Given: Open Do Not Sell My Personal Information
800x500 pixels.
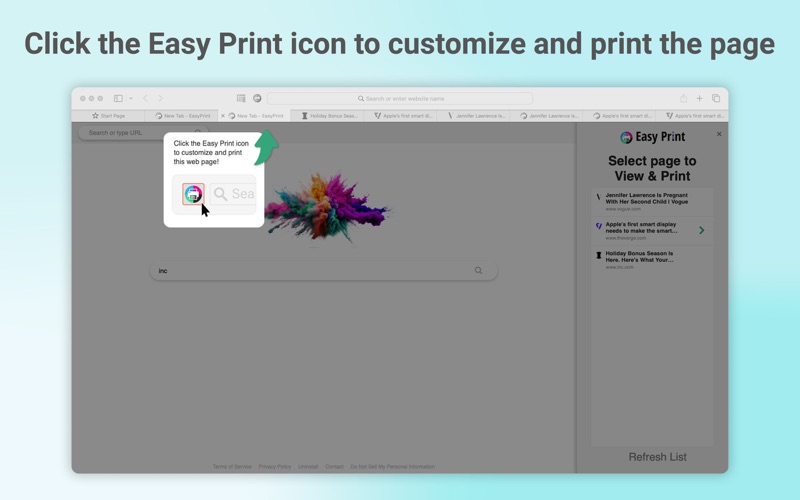Looking at the screenshot, I should pyautogui.click(x=392, y=467).
